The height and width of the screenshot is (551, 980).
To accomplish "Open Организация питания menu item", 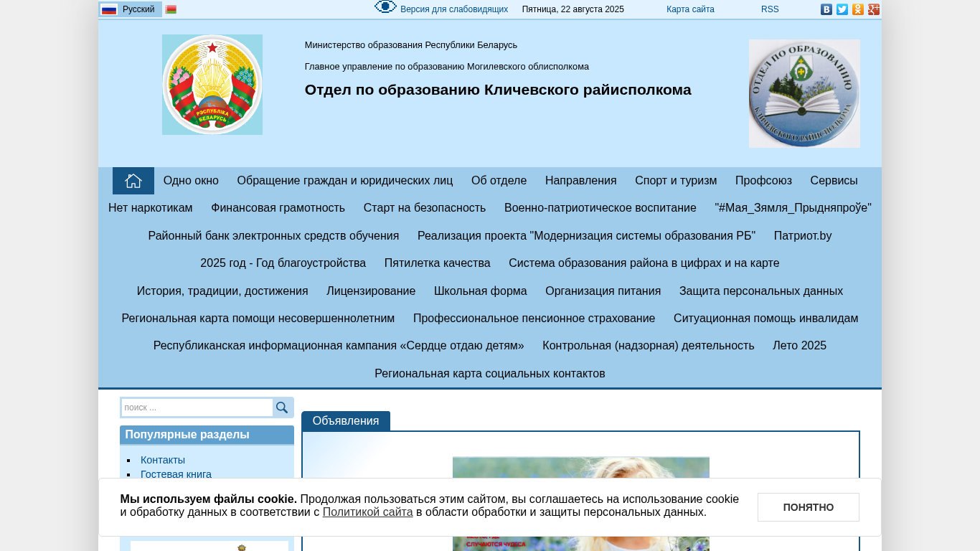I will tap(603, 291).
